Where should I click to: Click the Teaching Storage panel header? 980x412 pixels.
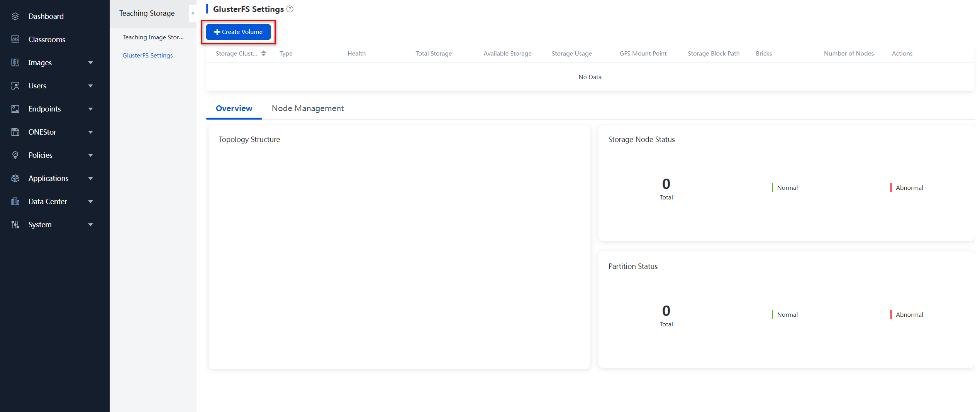tap(147, 13)
